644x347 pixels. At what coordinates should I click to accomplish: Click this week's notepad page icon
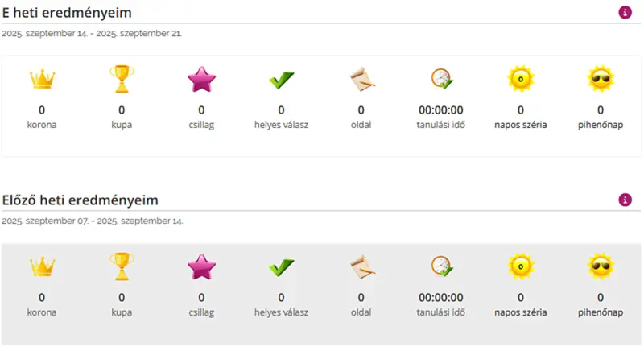pyautogui.click(x=361, y=79)
